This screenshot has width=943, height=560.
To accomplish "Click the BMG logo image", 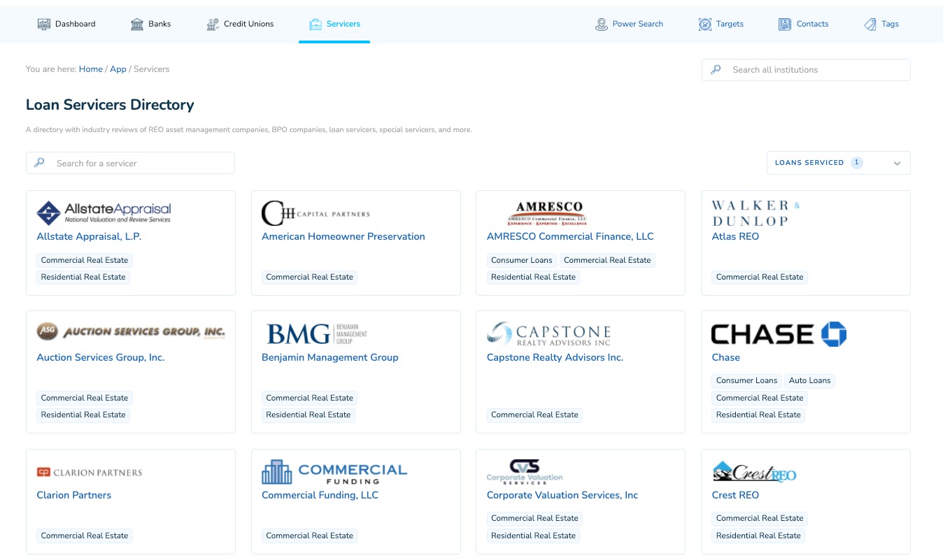I will click(x=317, y=333).
